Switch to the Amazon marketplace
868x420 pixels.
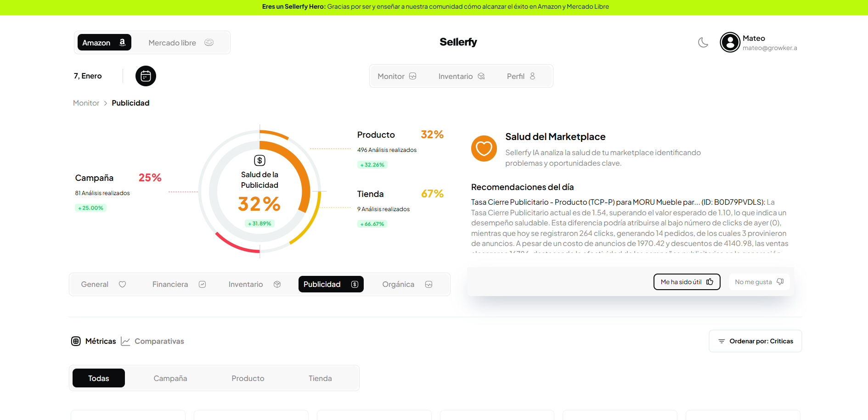coord(104,42)
